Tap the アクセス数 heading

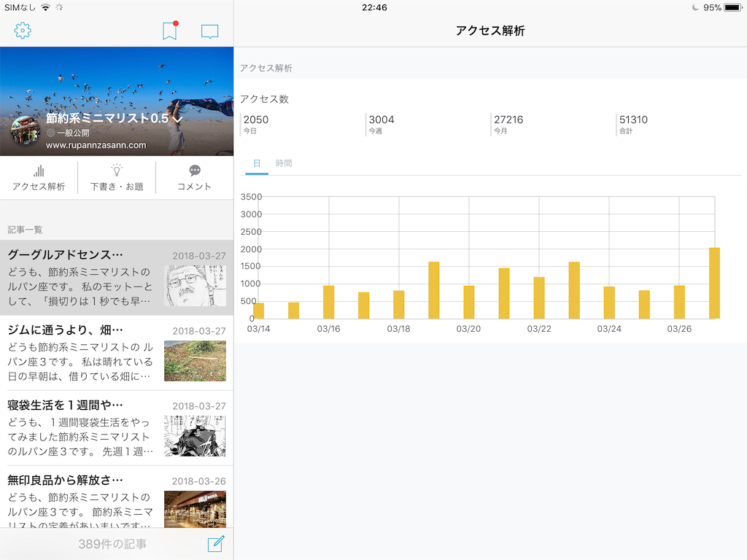pyautogui.click(x=264, y=99)
